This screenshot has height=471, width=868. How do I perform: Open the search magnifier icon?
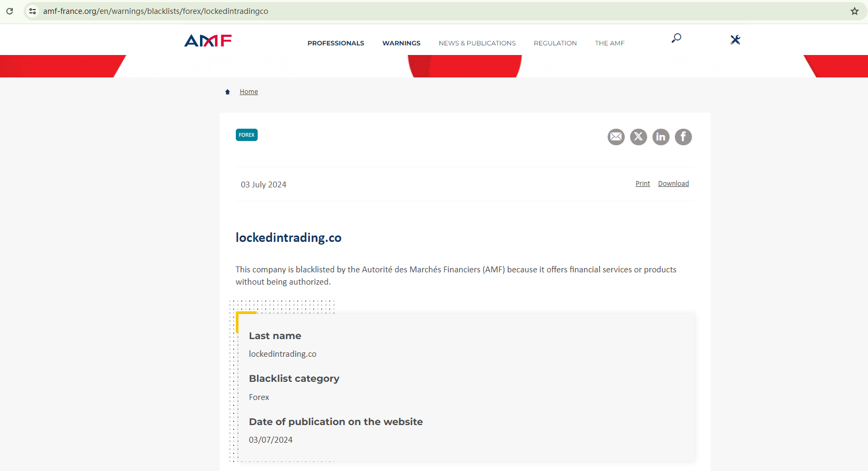(x=676, y=38)
